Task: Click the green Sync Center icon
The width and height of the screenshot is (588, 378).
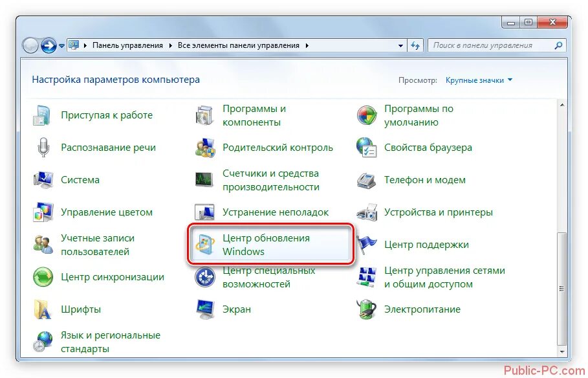Action: point(43,277)
